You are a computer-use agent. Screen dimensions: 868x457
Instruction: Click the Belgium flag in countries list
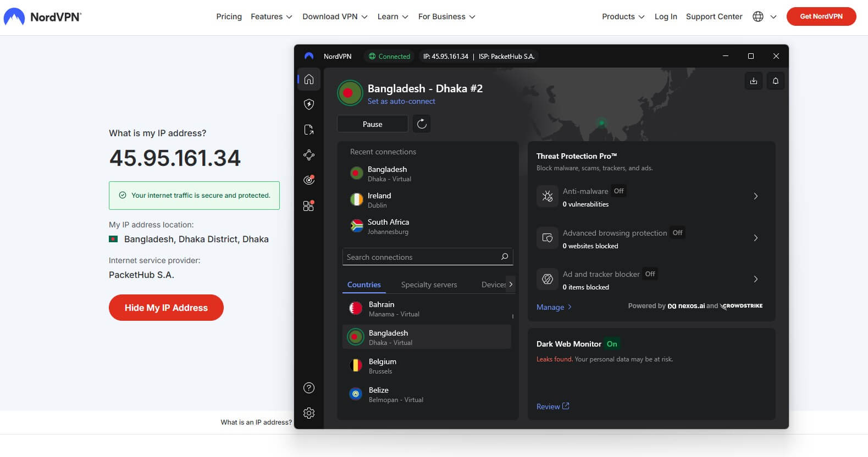coord(356,365)
